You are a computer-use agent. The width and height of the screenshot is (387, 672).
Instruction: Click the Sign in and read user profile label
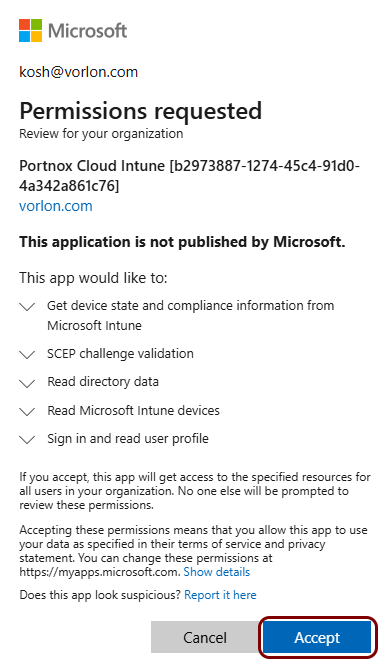click(x=128, y=439)
